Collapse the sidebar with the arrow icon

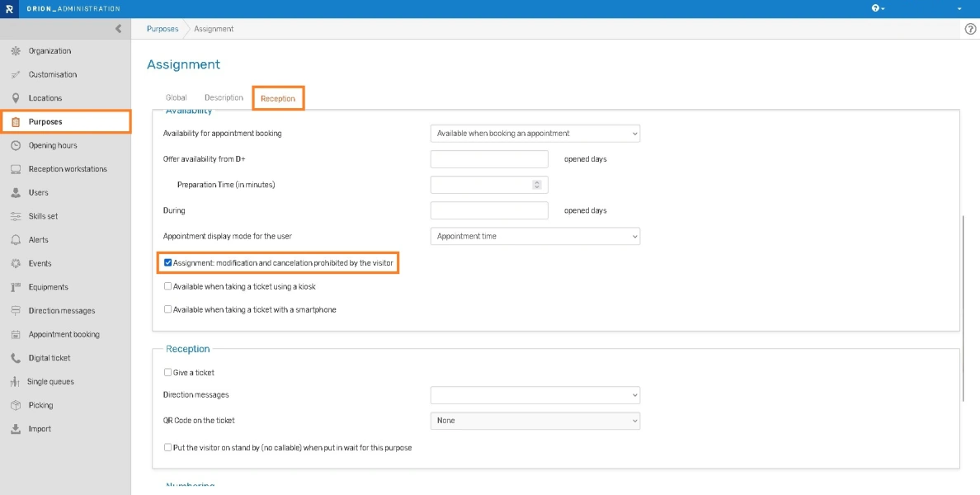tap(118, 29)
